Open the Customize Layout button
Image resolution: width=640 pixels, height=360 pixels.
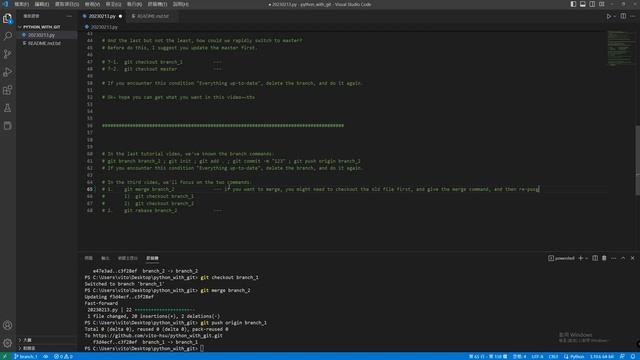pos(602,4)
